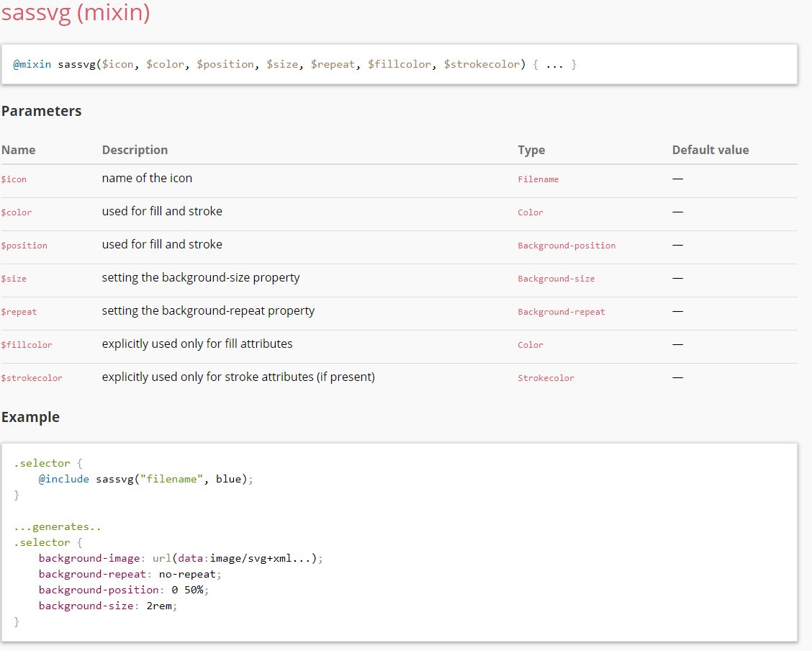Click the 'Description' column header

pyautogui.click(x=135, y=150)
